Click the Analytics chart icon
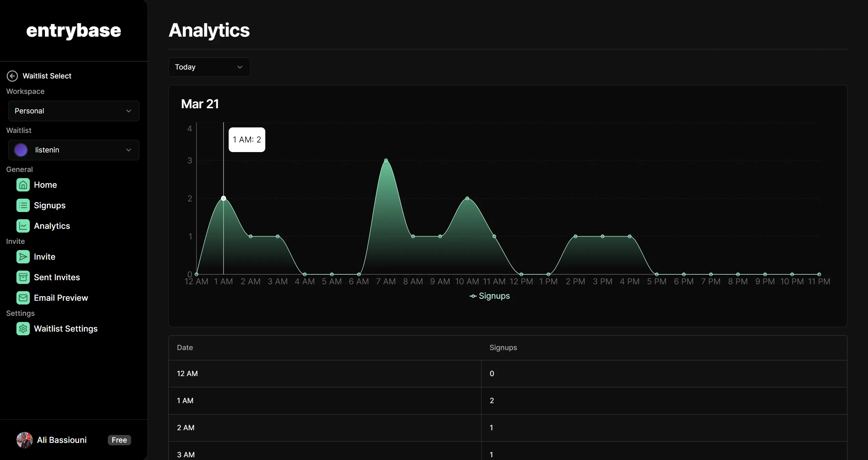Viewport: 868px width, 460px height. (23, 226)
